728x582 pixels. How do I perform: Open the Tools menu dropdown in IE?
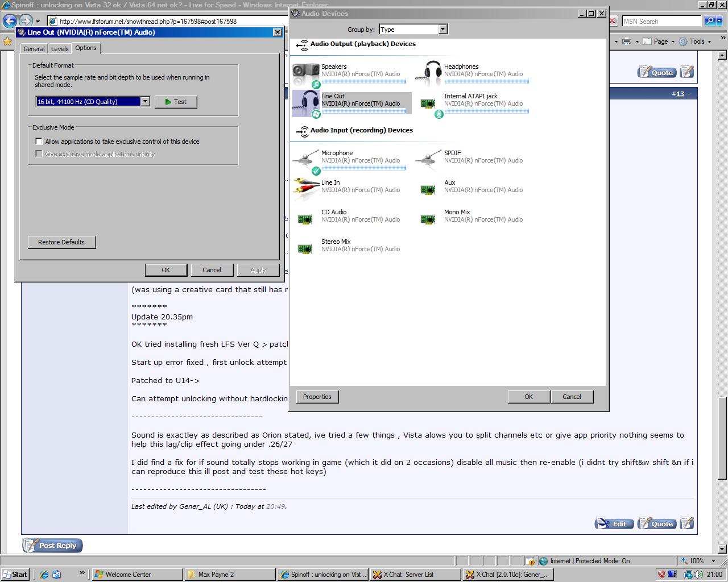tap(696, 41)
